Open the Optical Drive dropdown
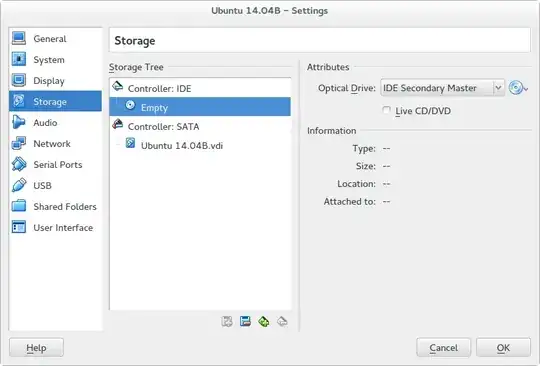Image resolution: width=540 pixels, height=366 pixels. point(442,88)
